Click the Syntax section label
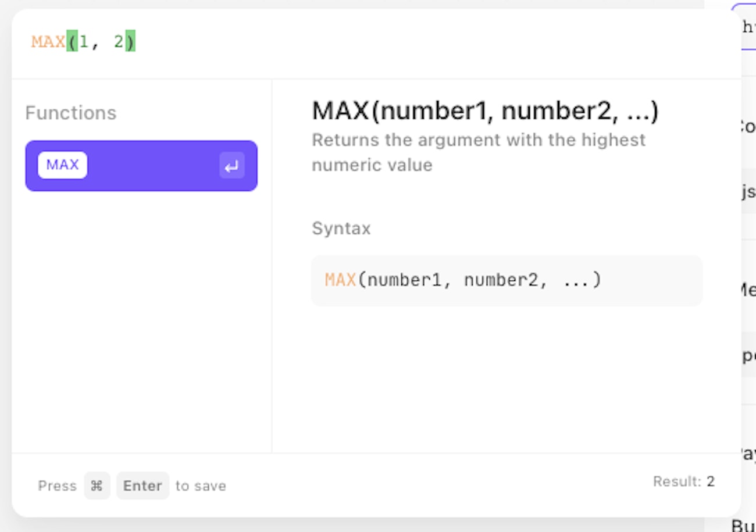 pyautogui.click(x=341, y=228)
